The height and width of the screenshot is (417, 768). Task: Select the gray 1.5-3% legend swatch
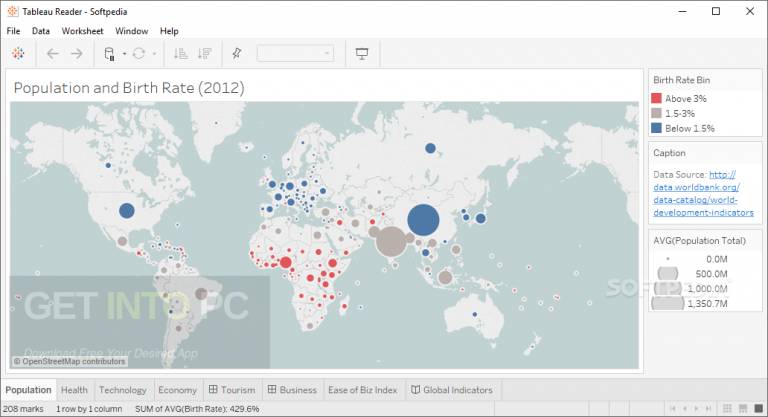[656, 113]
